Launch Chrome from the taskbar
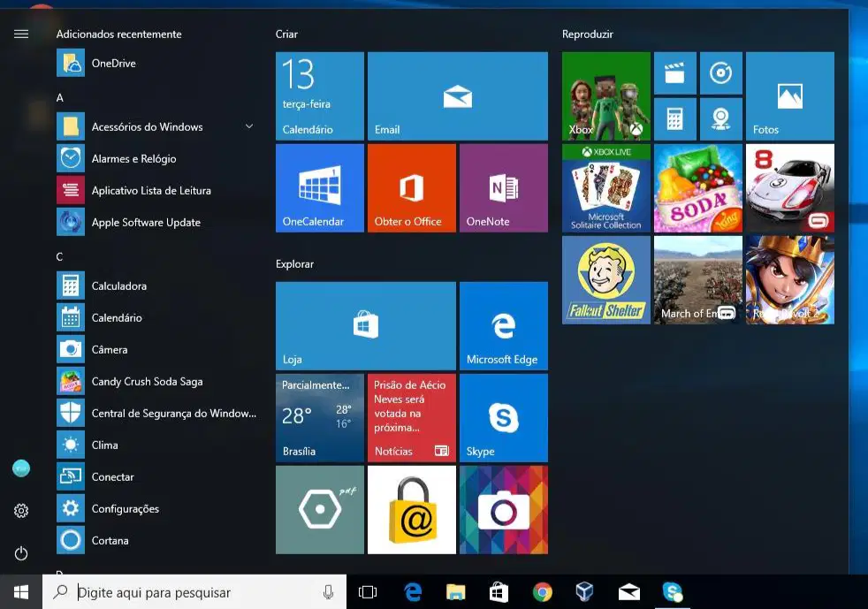The width and height of the screenshot is (868, 609). (x=543, y=592)
